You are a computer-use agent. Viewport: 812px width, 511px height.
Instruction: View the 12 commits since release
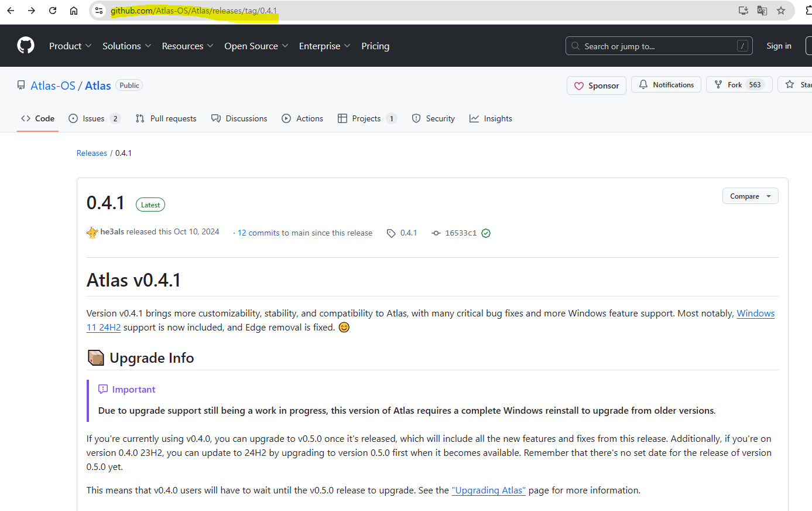[x=258, y=233]
